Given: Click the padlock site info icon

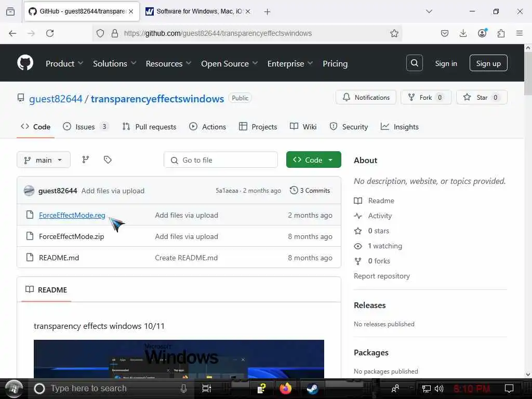Looking at the screenshot, I should [x=115, y=33].
